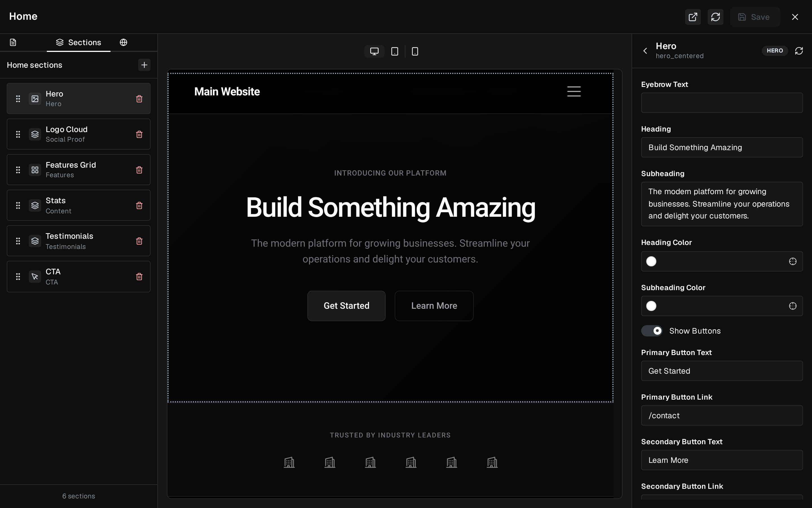Click Subheading Color picker target icon

point(793,306)
